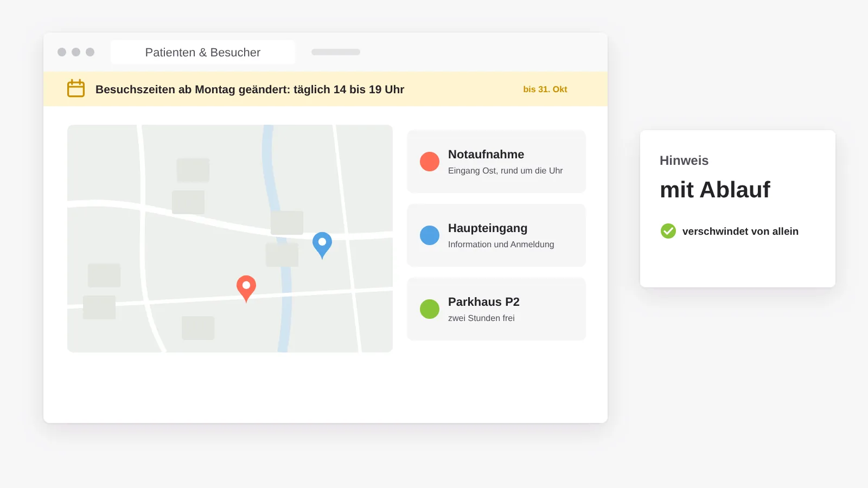Click the 'bis 31. Okt' expiry label
This screenshot has height=488, width=868.
pyautogui.click(x=545, y=89)
